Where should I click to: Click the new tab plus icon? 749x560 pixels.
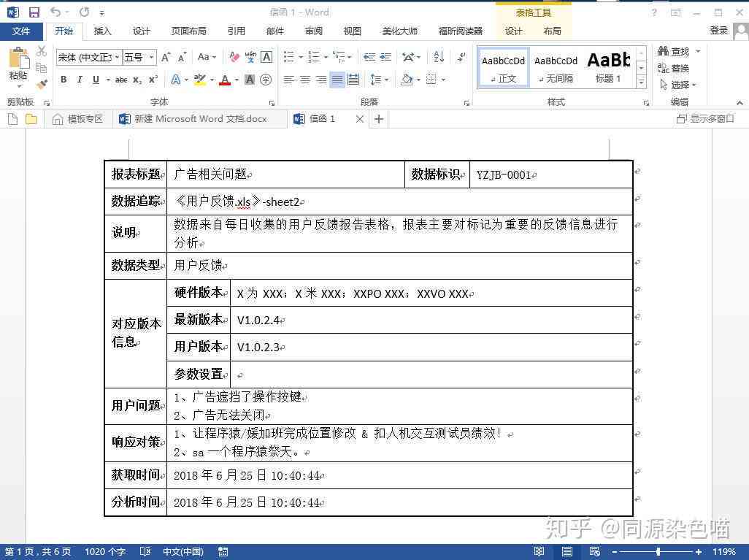pyautogui.click(x=379, y=119)
